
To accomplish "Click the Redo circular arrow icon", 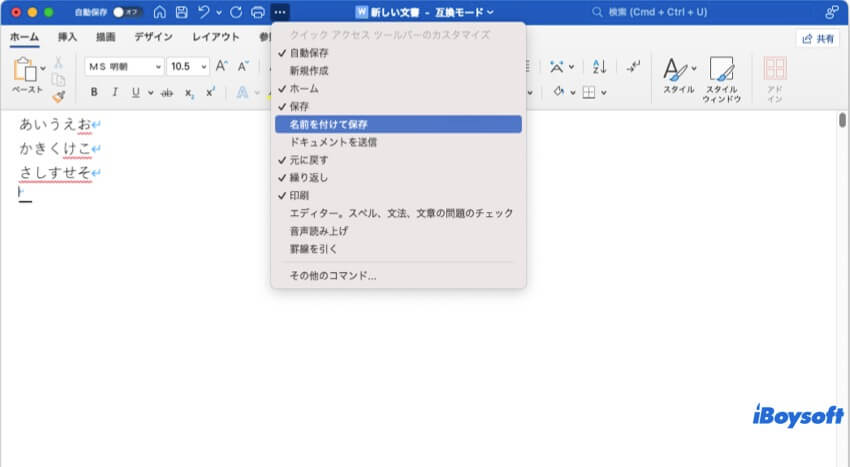I will pyautogui.click(x=236, y=12).
